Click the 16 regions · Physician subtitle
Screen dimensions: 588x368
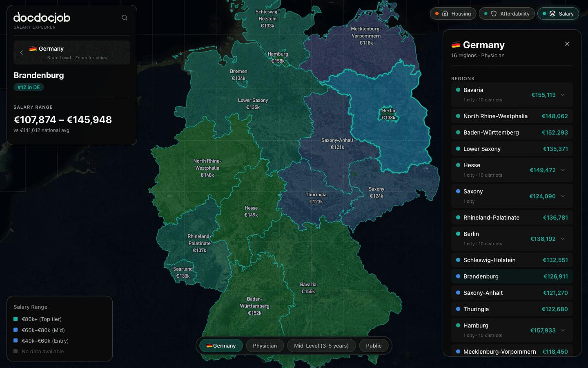coord(478,56)
